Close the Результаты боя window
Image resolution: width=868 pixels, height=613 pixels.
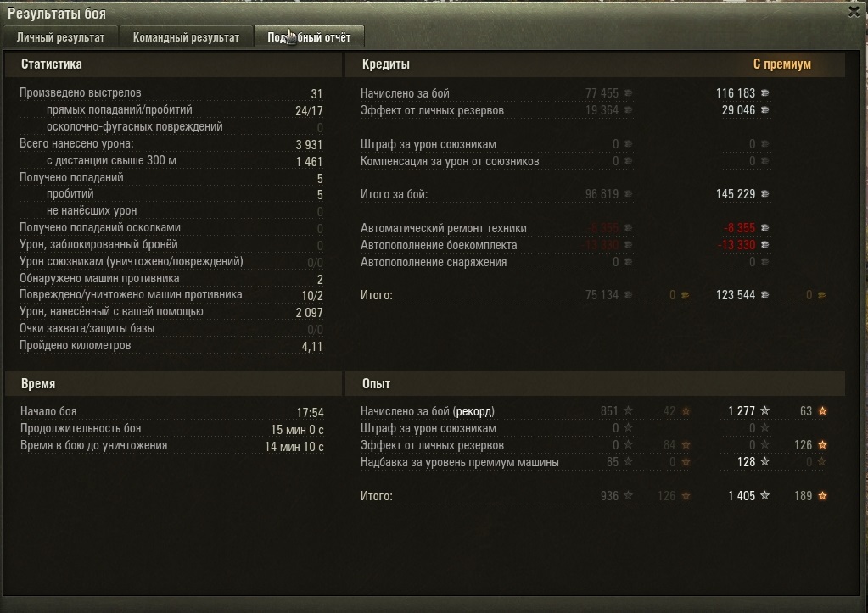click(x=854, y=12)
